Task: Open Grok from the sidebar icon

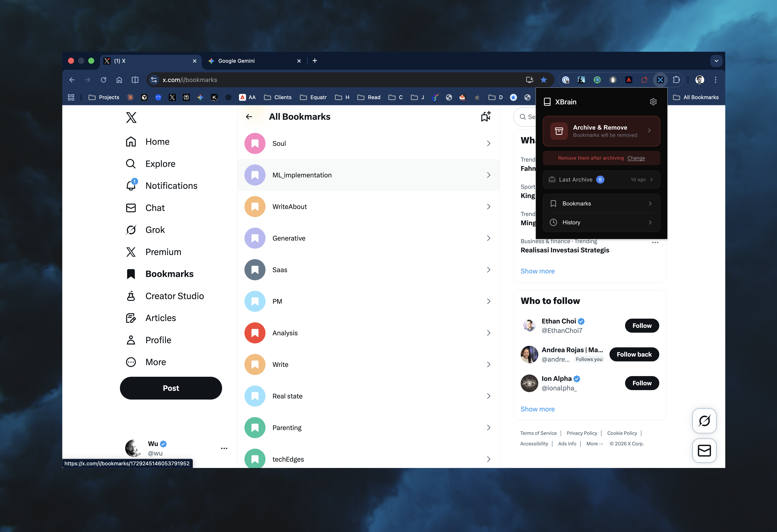Action: [x=131, y=230]
